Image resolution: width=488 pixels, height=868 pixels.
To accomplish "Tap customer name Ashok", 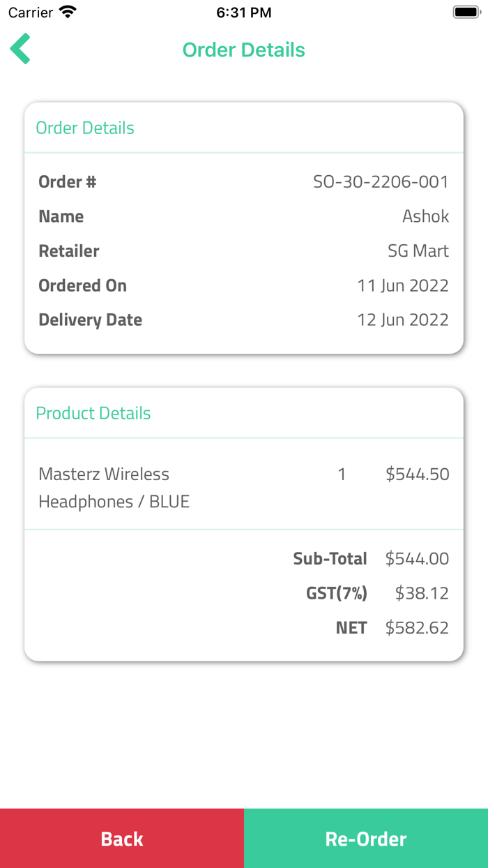I will (425, 216).
